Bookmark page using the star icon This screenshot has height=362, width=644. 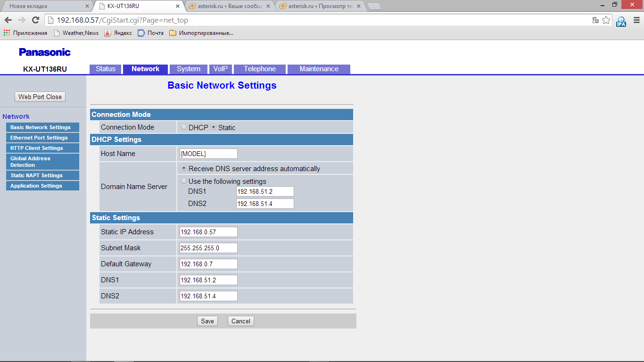606,20
